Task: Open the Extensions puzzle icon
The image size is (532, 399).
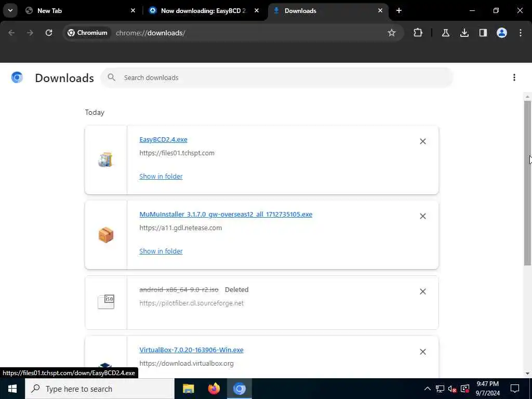Action: (418, 33)
